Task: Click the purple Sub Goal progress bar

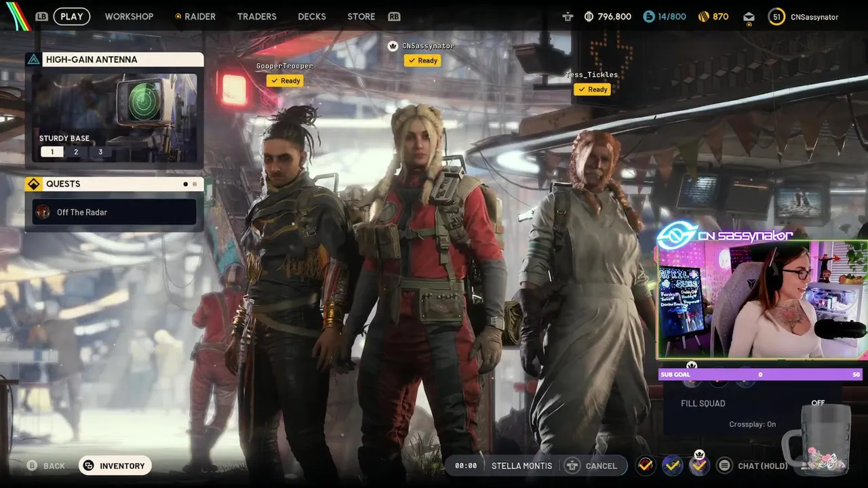Action: pos(760,374)
